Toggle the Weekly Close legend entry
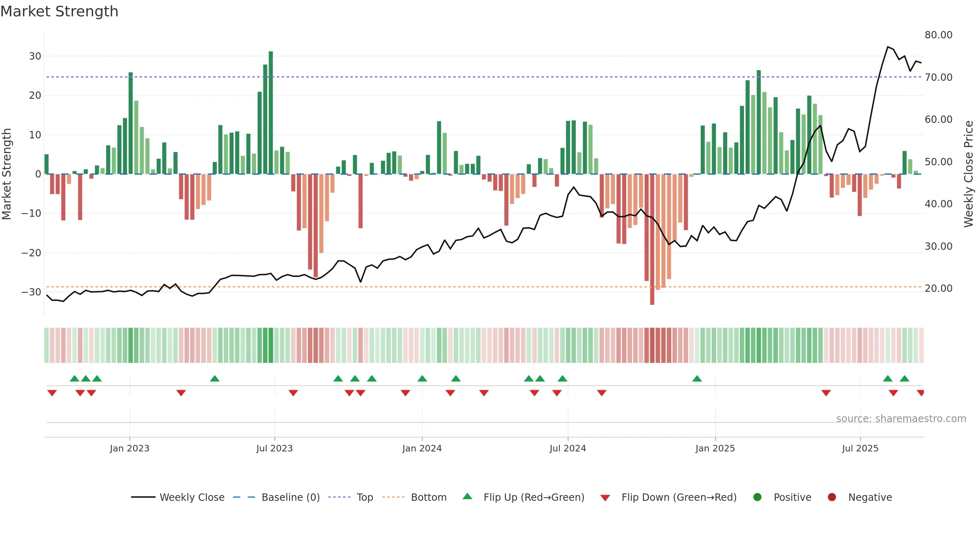Screen dimensions: 980x551 pyautogui.click(x=178, y=497)
